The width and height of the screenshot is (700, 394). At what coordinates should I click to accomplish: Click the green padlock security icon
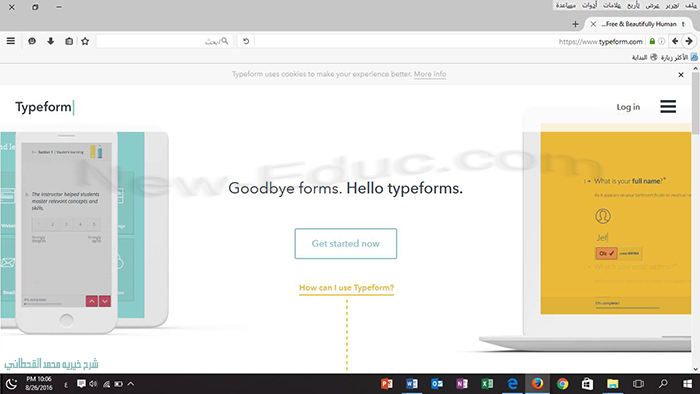pos(652,41)
